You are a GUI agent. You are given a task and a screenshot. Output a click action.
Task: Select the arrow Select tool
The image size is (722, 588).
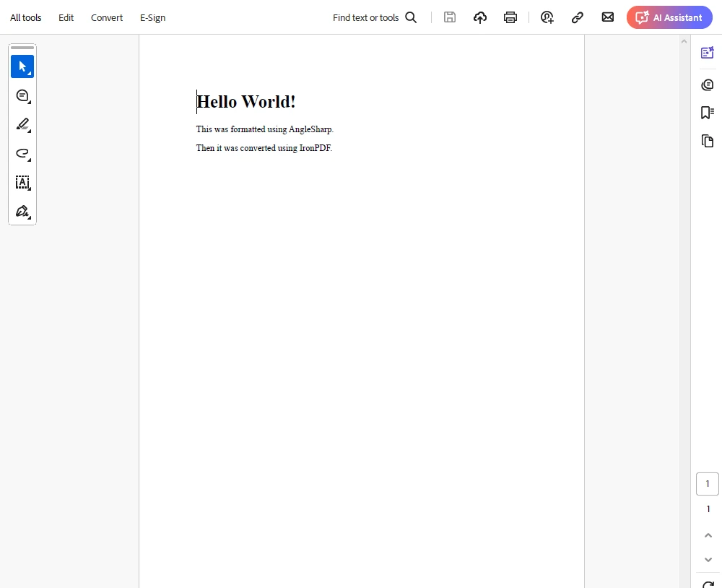click(22, 66)
